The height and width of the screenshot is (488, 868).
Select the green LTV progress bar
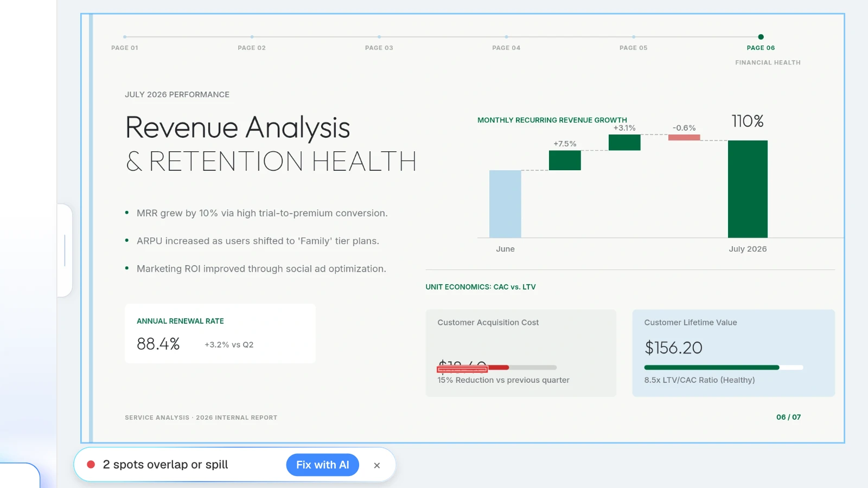click(x=712, y=368)
